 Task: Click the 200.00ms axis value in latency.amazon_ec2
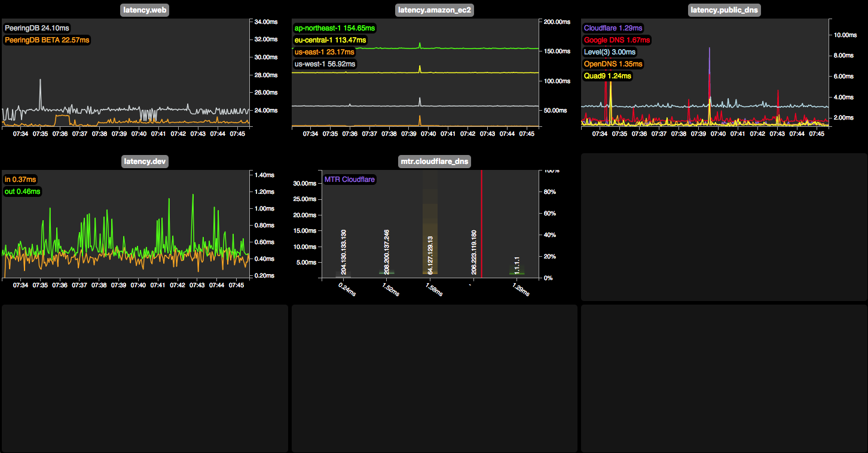(557, 22)
